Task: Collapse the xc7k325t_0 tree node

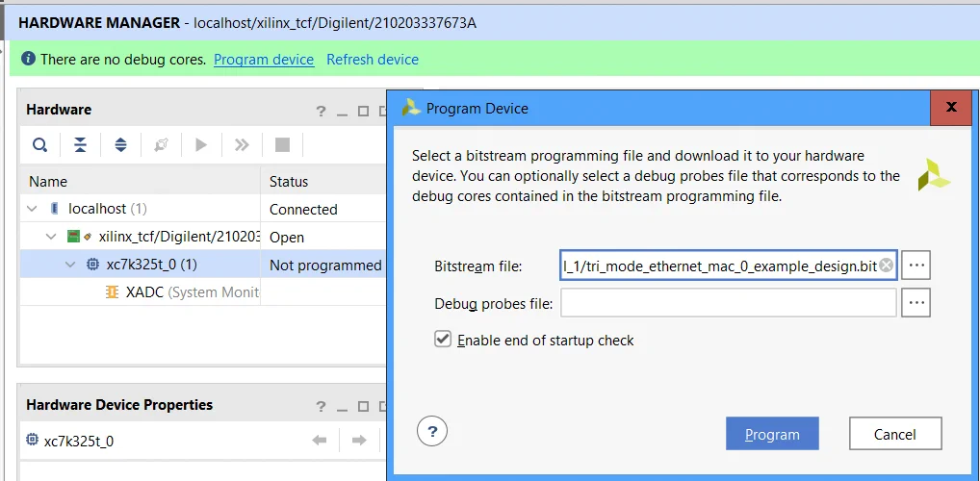Action: coord(70,265)
